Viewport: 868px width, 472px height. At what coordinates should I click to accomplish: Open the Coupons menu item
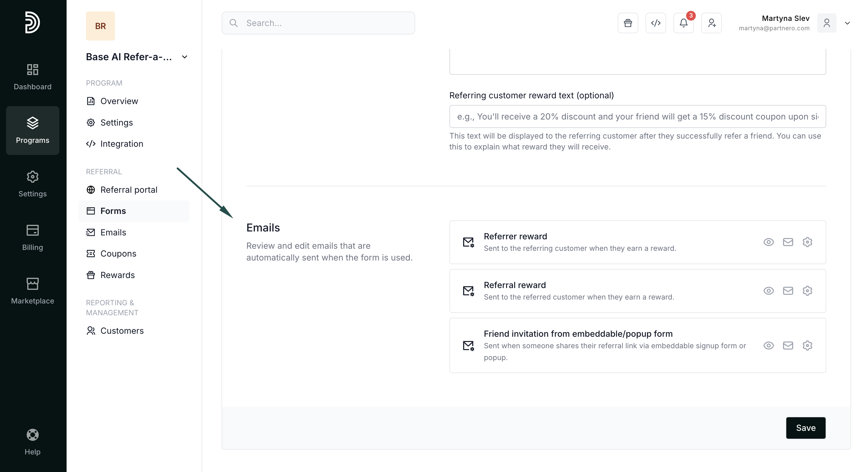pyautogui.click(x=118, y=253)
